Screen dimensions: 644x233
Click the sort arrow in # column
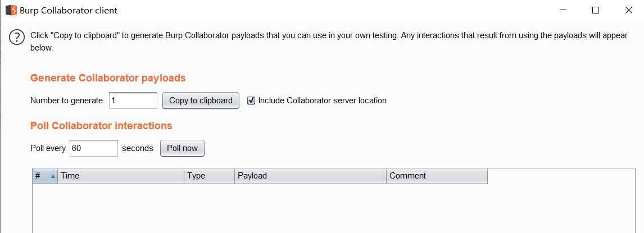click(x=53, y=176)
